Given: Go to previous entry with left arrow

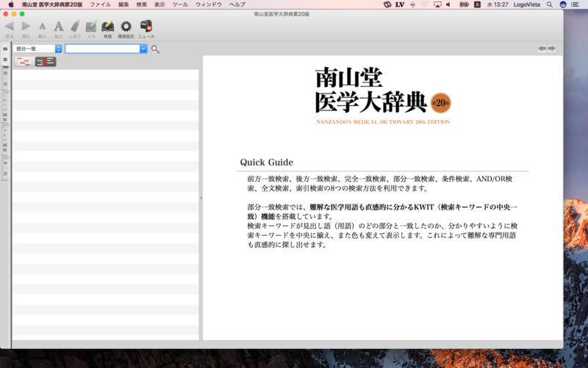Looking at the screenshot, I should pos(542,49).
